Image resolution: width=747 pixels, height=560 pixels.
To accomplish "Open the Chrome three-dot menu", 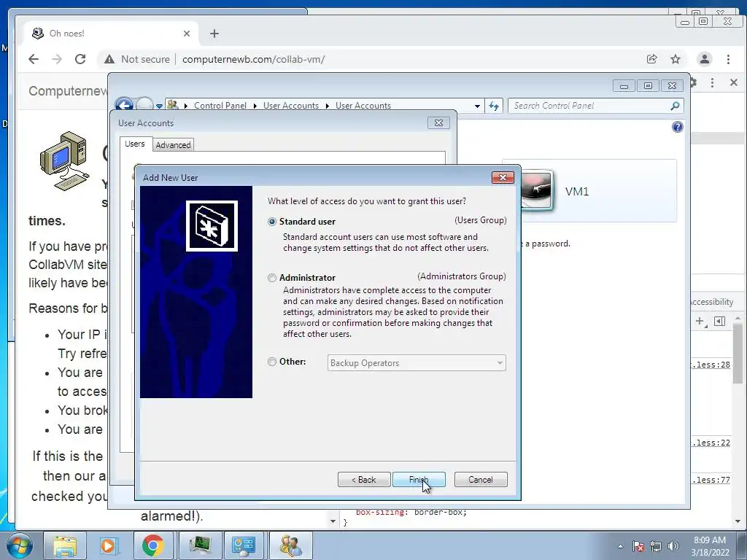I will [x=729, y=59].
